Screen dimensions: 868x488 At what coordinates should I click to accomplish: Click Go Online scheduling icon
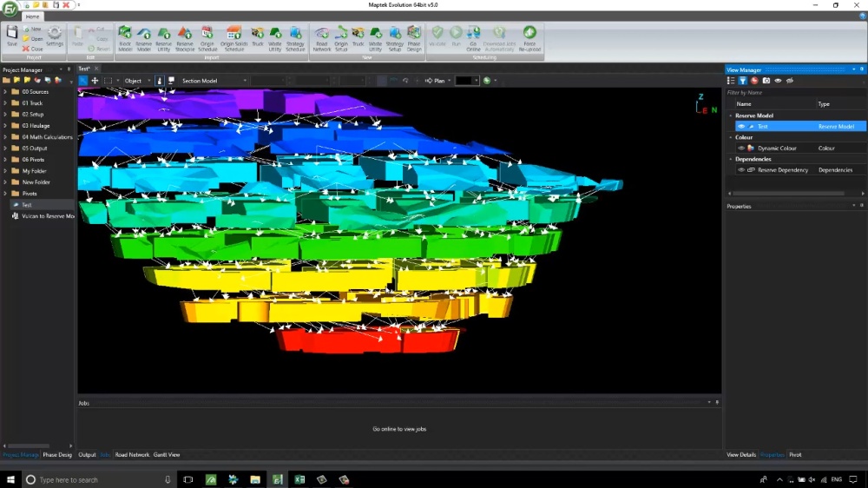click(473, 38)
